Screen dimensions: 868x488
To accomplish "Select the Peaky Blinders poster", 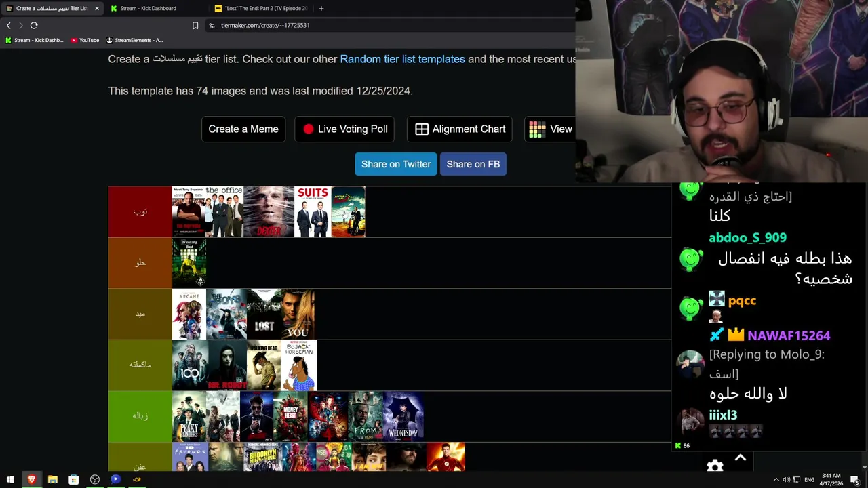I will (189, 416).
